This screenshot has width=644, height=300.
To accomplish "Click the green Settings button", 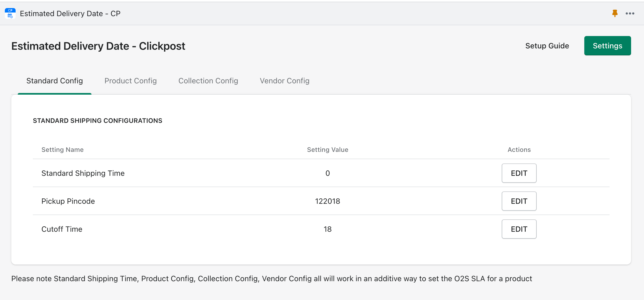I will [x=607, y=46].
